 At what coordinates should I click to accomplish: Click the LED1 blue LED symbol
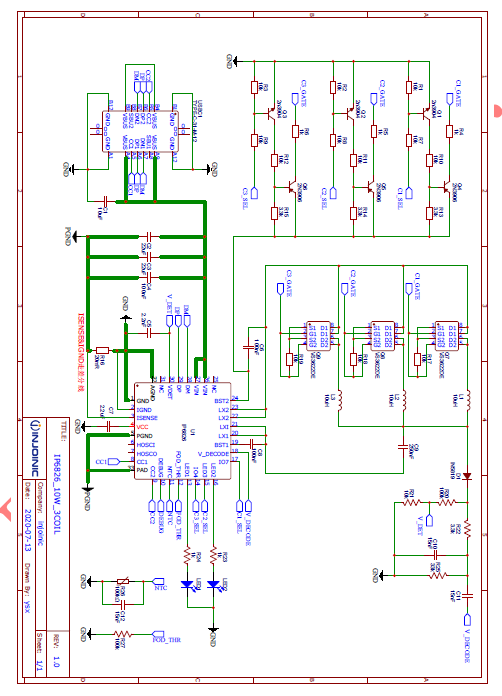point(187,585)
